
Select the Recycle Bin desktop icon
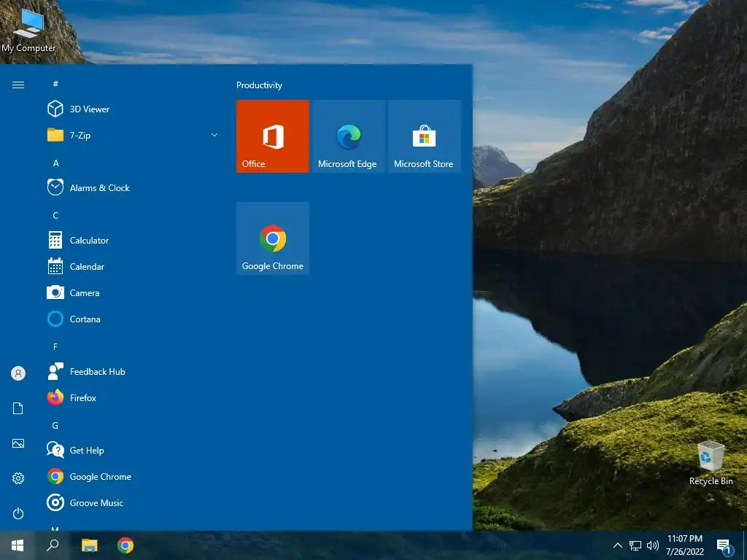coord(711,463)
